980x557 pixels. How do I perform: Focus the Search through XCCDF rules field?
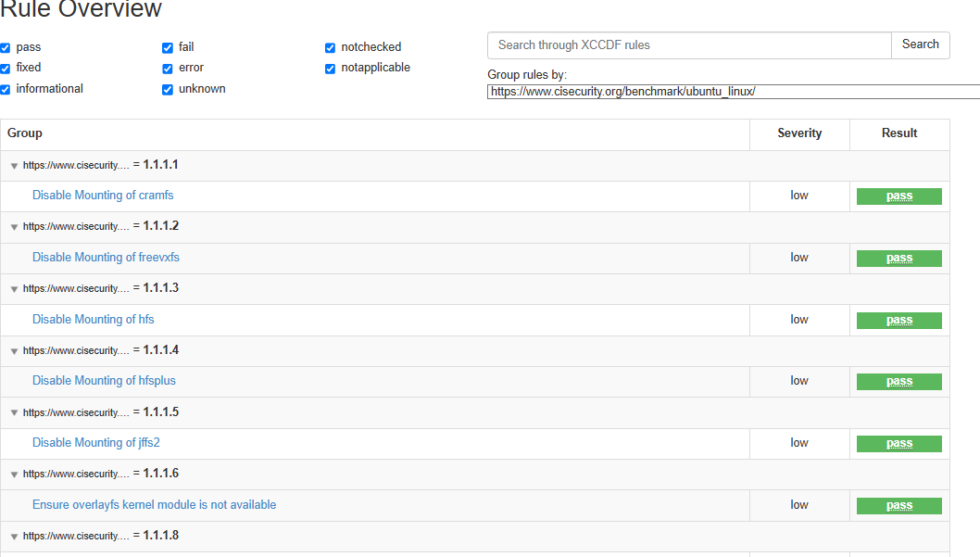[689, 45]
